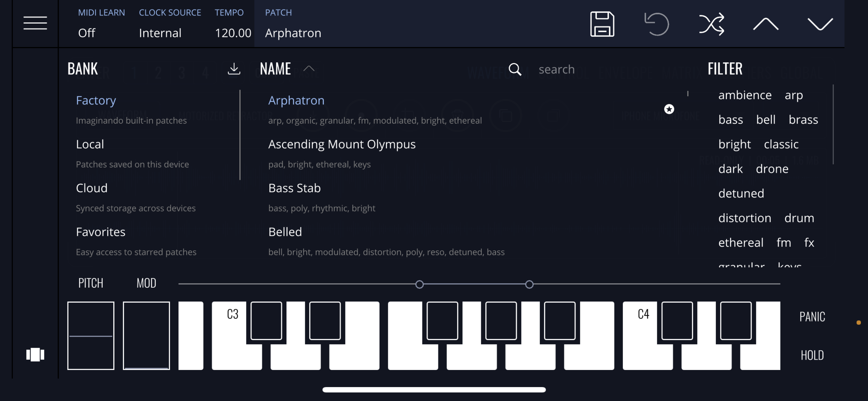Open the MIDI Learn Off setting
The image size is (868, 401).
(101, 23)
